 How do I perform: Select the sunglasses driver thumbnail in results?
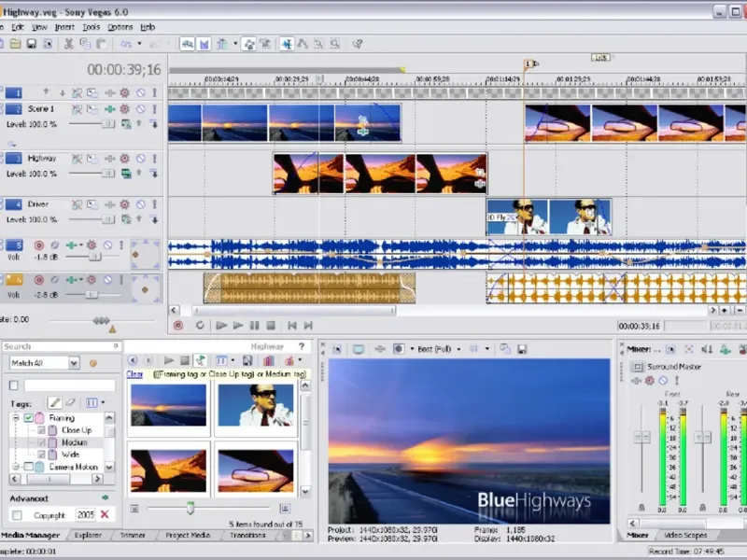point(255,404)
